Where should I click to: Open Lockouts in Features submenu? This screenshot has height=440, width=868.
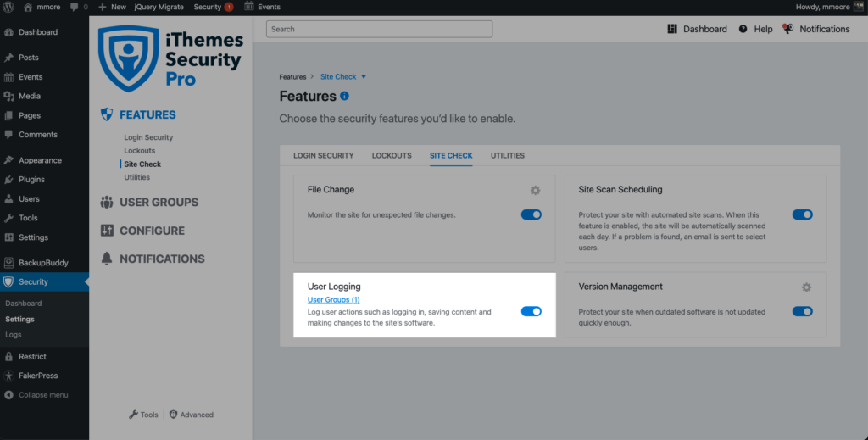tap(140, 151)
